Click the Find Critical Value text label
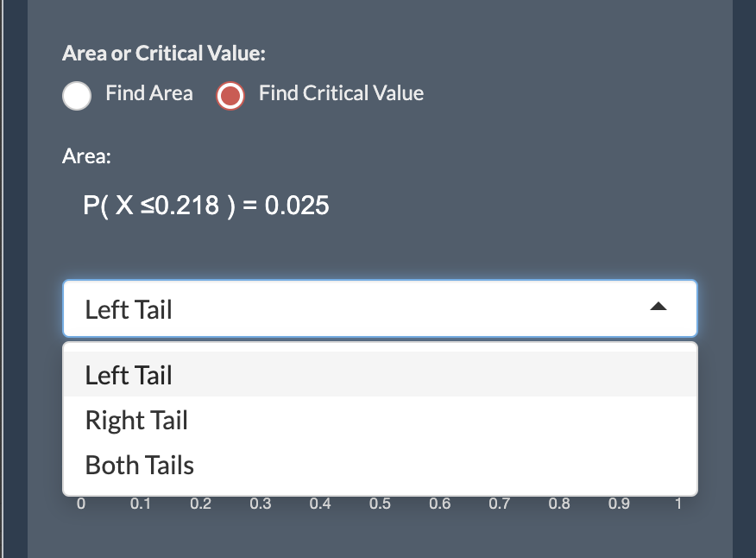This screenshot has width=756, height=558. [x=341, y=93]
